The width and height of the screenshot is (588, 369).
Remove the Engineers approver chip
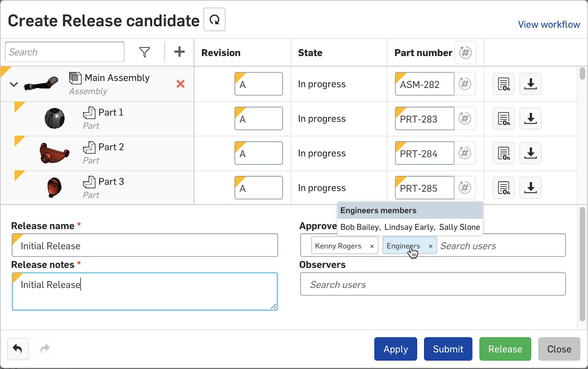(430, 246)
